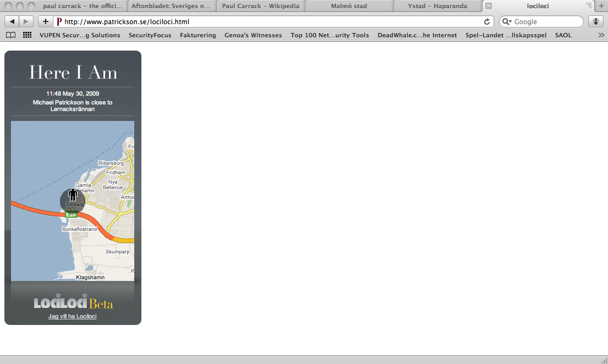Close the lociloci tab

click(x=489, y=6)
